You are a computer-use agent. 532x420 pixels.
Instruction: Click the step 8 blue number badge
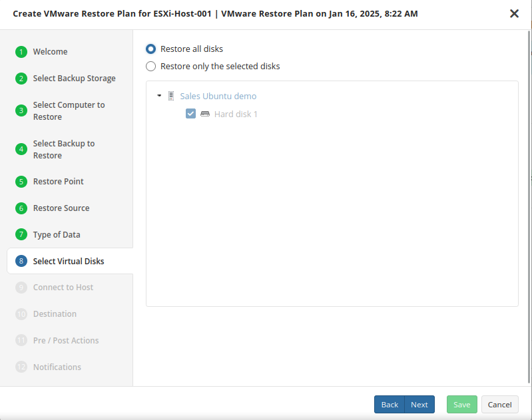(x=21, y=262)
